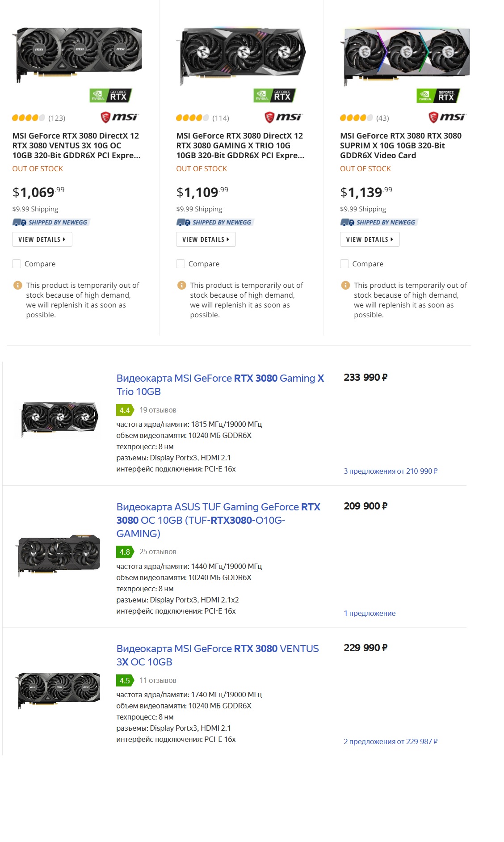The height and width of the screenshot is (842, 504).
Task: Click ASUS TUF Gaming card thumbnail image
Action: (59, 556)
